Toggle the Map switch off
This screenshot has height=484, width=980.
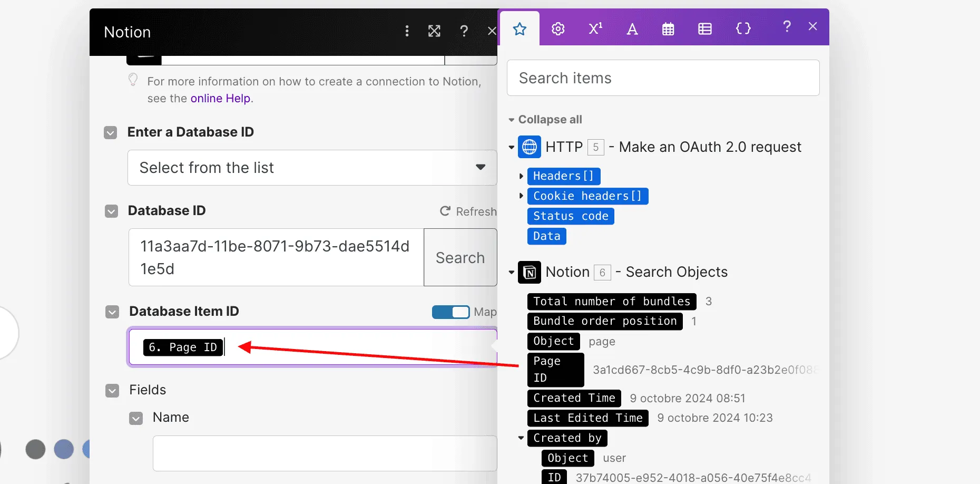(x=451, y=312)
